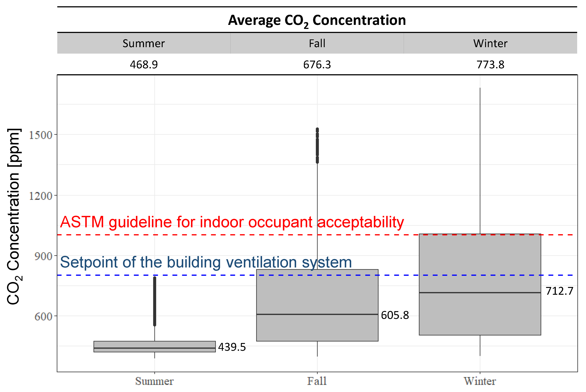This screenshot has width=586, height=392.
Task: Click the 605.8 median label
Action: pyautogui.click(x=395, y=315)
